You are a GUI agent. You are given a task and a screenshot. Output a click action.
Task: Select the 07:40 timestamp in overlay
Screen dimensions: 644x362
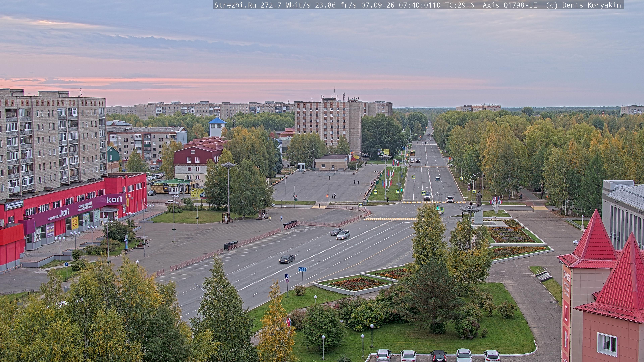pyautogui.click(x=409, y=5)
